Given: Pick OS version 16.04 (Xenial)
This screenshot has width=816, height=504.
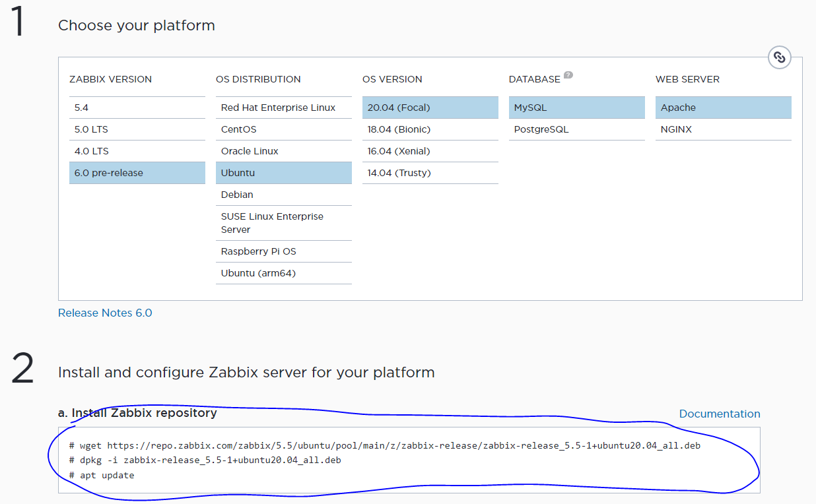Looking at the screenshot, I should [430, 151].
